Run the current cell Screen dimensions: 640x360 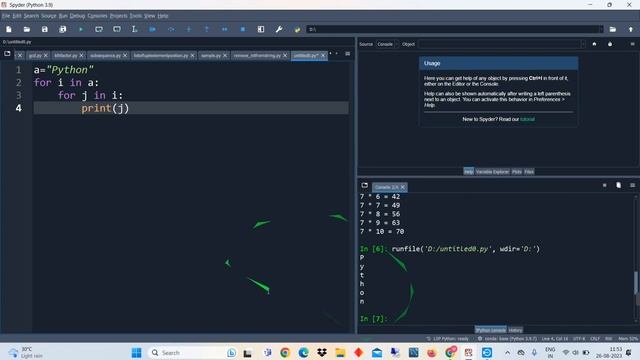coord(99,29)
